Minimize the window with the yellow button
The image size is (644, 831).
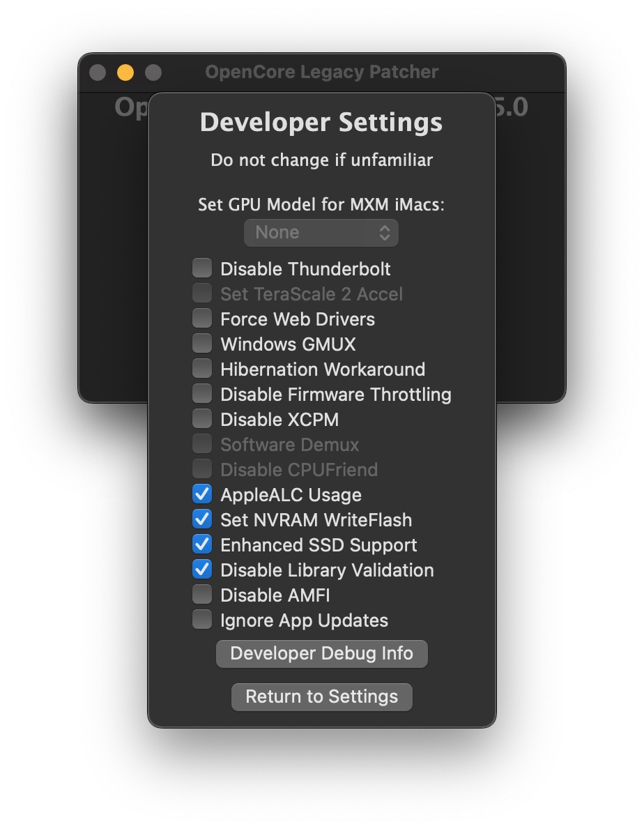point(125,73)
